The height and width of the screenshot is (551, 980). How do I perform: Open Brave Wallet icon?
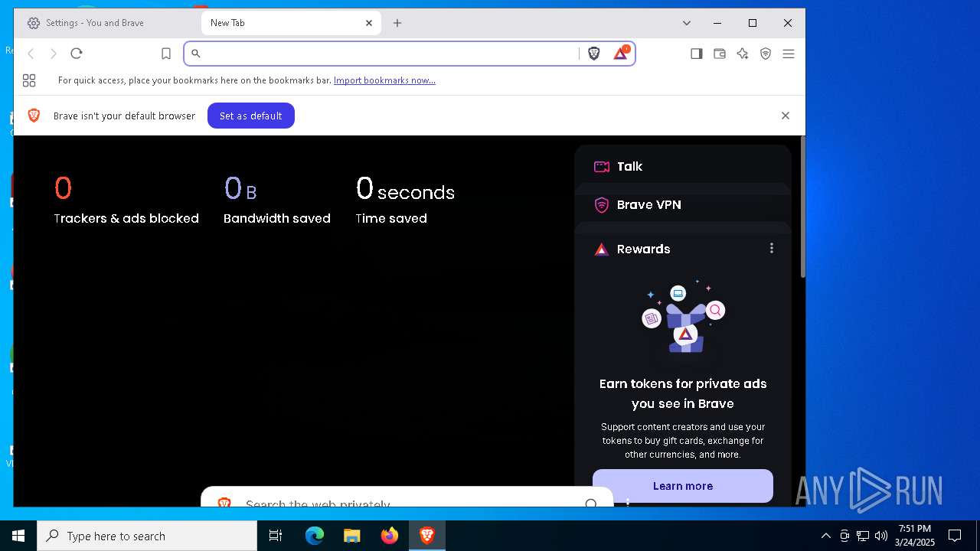pyautogui.click(x=719, y=54)
